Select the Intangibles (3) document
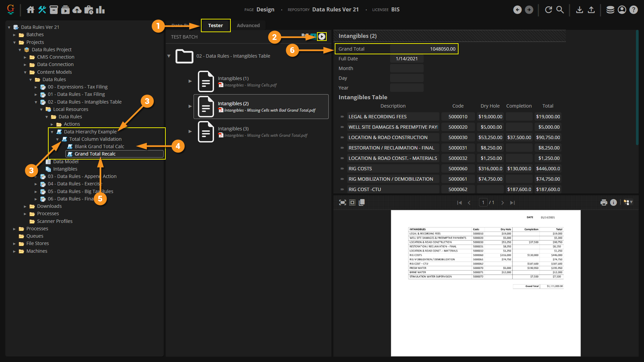The image size is (644, 362). tap(233, 129)
